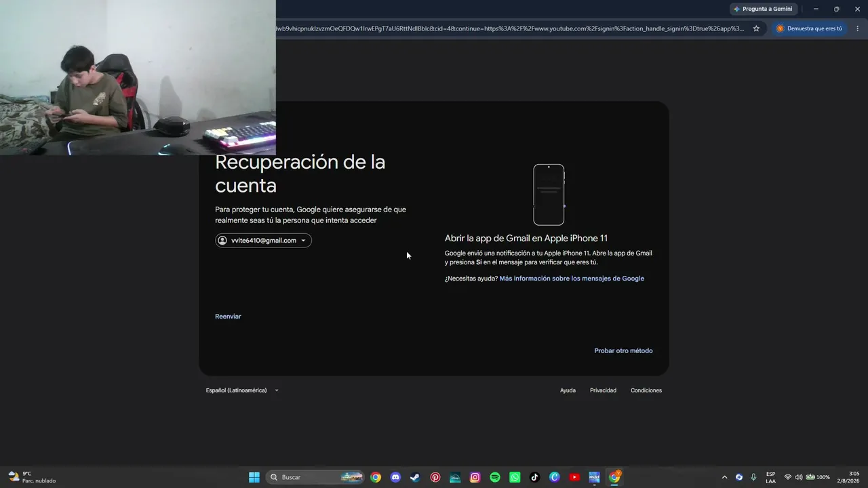Switch to the active Chrome profile window icon
This screenshot has height=488, width=868.
coord(614,477)
